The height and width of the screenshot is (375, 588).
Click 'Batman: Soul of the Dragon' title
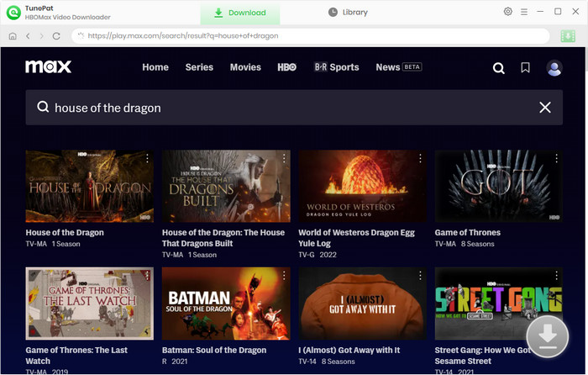[214, 350]
